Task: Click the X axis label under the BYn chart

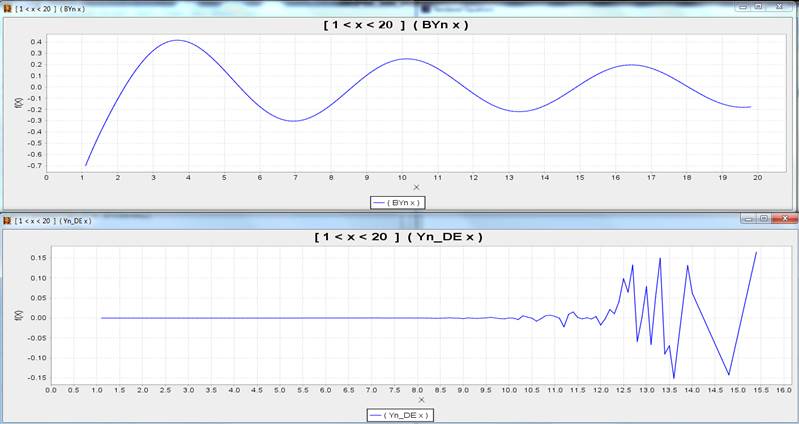Action: point(416,188)
